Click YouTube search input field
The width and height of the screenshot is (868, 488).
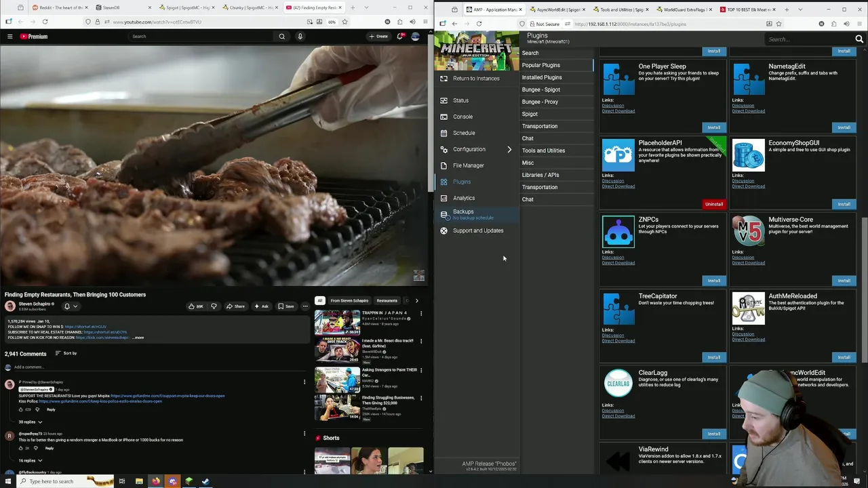(201, 37)
